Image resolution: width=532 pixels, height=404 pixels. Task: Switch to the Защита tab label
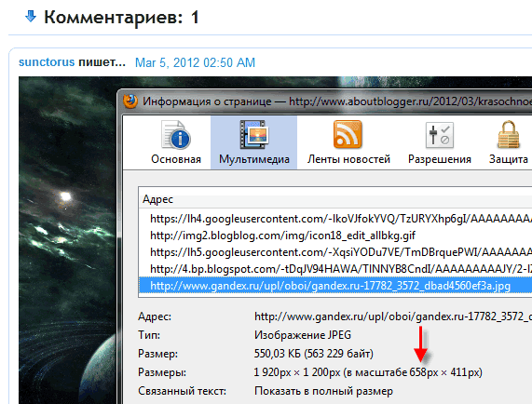pyautogui.click(x=509, y=159)
